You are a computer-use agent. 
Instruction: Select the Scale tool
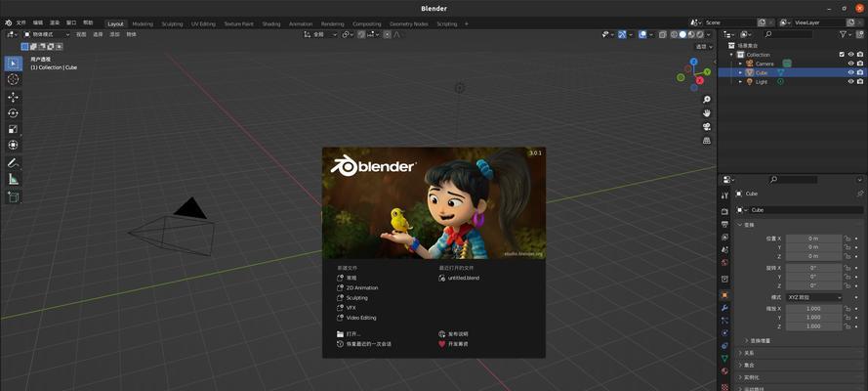click(14, 129)
